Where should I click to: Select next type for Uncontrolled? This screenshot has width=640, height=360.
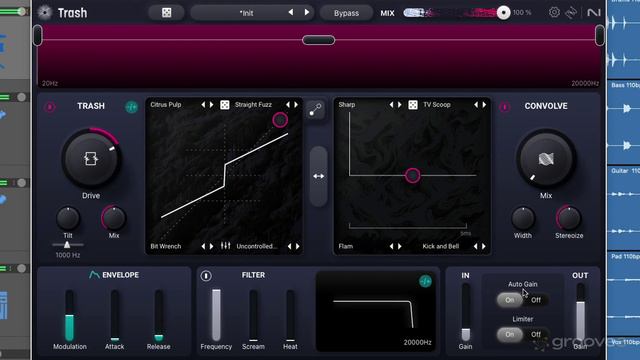click(298, 246)
